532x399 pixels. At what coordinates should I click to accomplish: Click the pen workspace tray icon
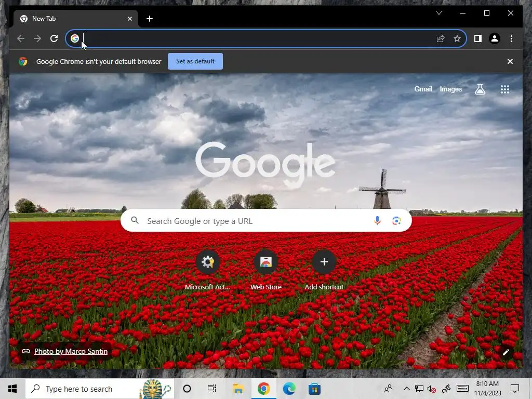click(446, 389)
